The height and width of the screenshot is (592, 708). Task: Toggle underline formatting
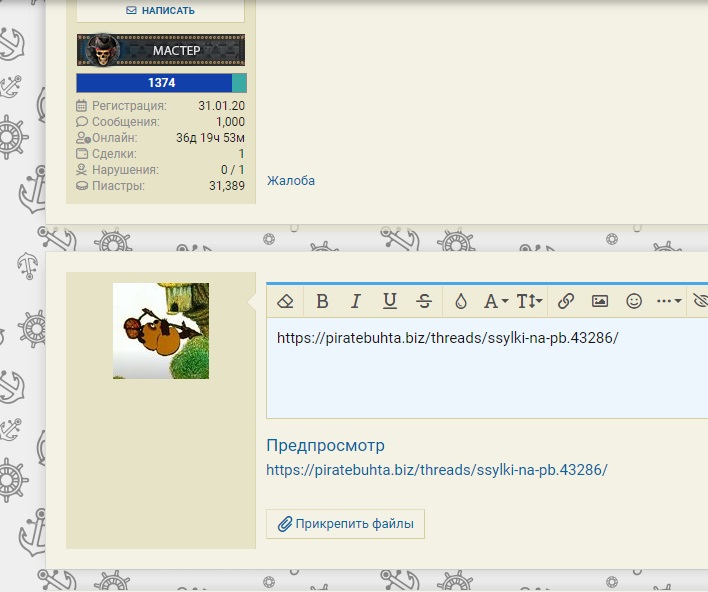tap(390, 301)
